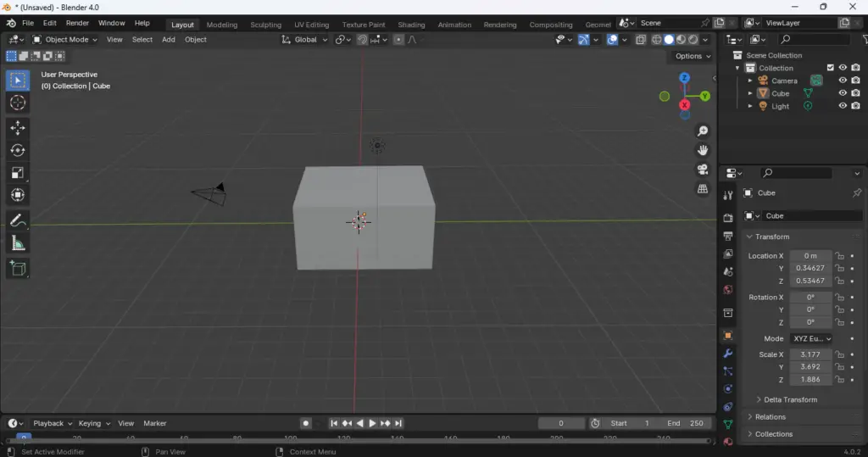This screenshot has width=868, height=457.
Task: Click the Options button in viewport header
Action: 693,56
